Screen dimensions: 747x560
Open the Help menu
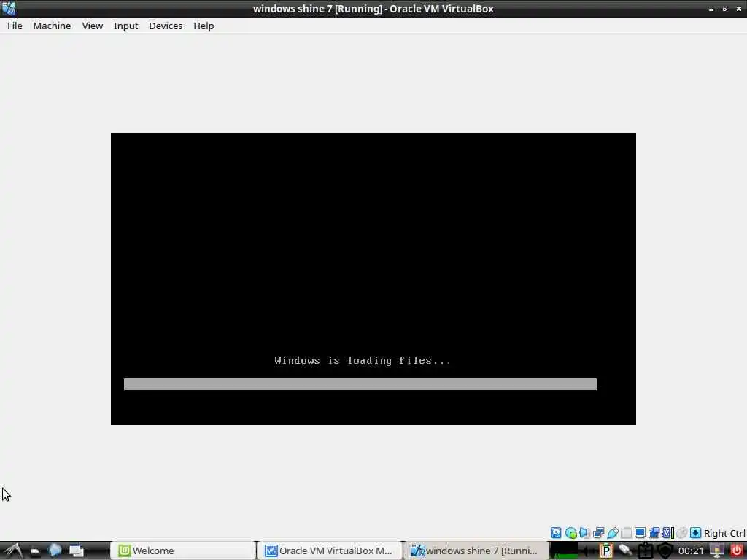[x=204, y=26]
